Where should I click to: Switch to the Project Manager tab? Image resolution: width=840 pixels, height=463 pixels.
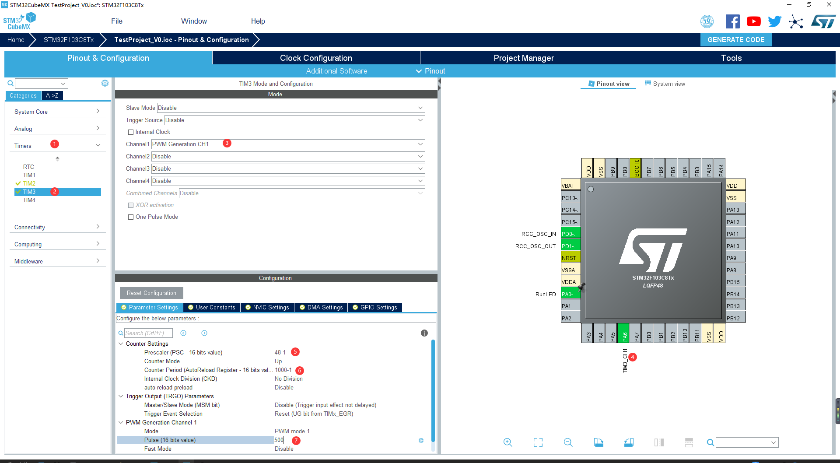pos(523,58)
